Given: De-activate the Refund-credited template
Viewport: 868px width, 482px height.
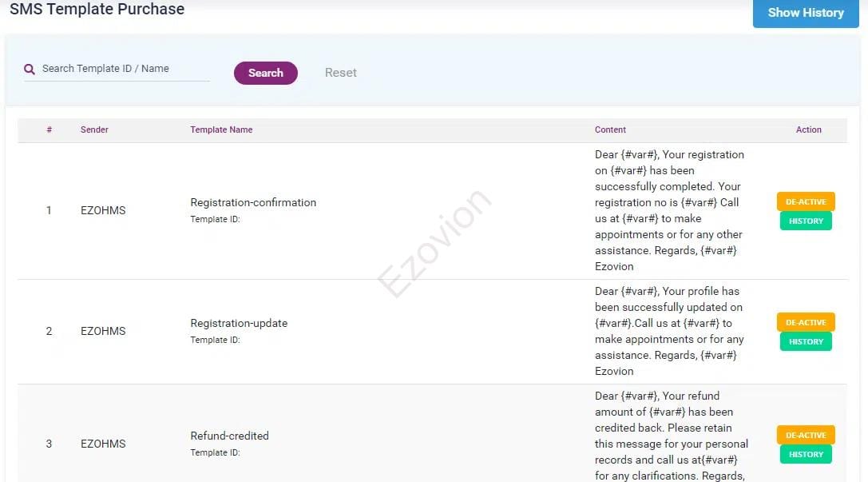Looking at the screenshot, I should (x=806, y=435).
